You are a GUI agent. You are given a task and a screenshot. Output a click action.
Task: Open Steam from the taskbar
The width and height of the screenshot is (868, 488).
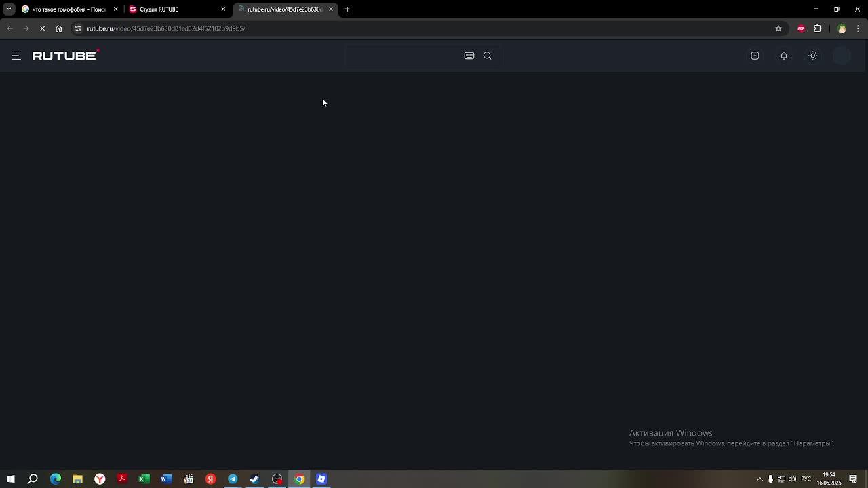click(x=255, y=479)
